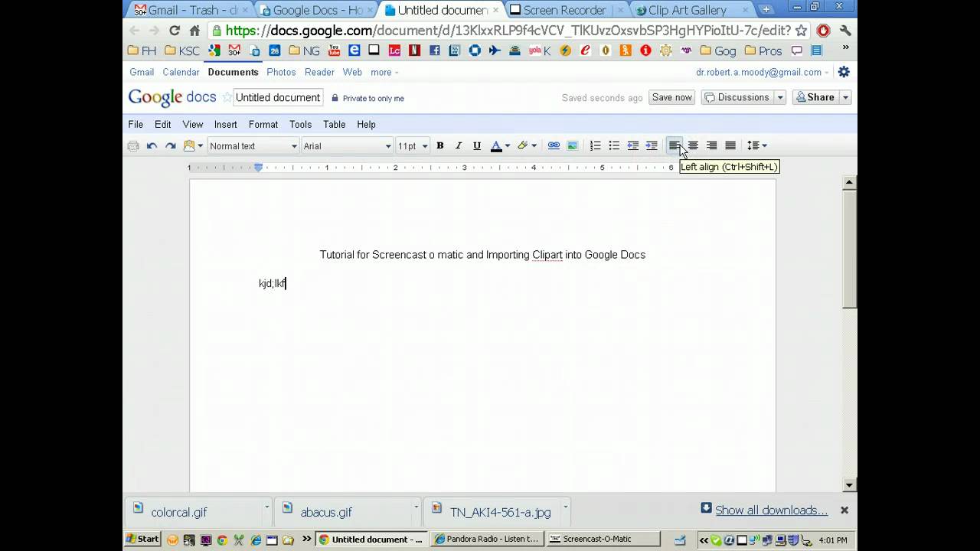Screen dimensions: 980x551
Task: Expand the Discussions dropdown arrow
Action: pos(780,97)
